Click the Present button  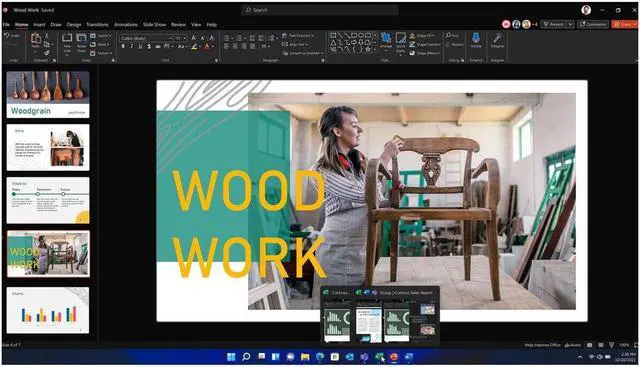(x=554, y=24)
